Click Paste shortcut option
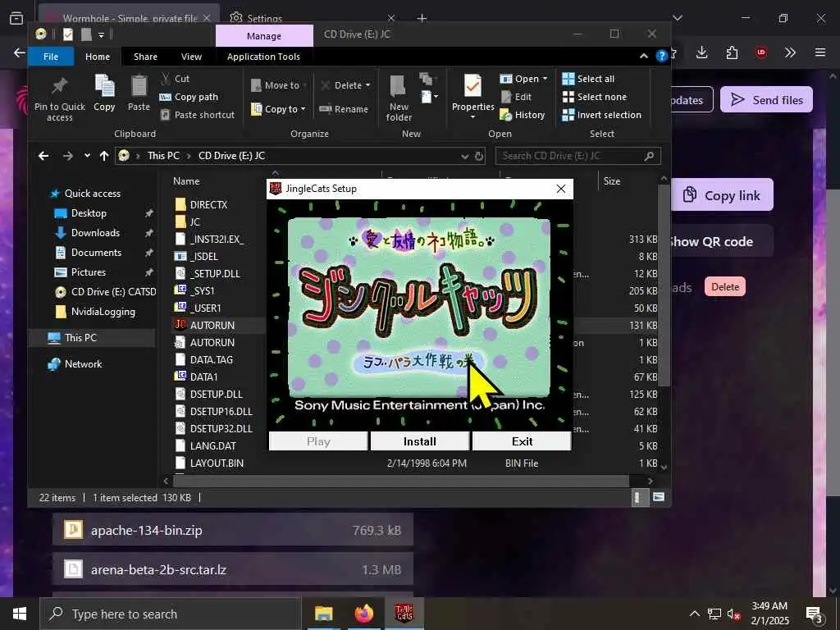Image resolution: width=840 pixels, height=630 pixels. coord(198,115)
